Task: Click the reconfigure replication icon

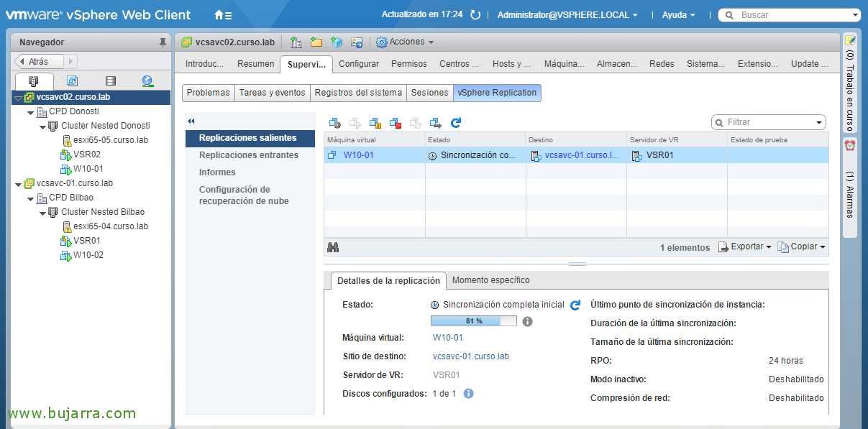Action: (334, 123)
